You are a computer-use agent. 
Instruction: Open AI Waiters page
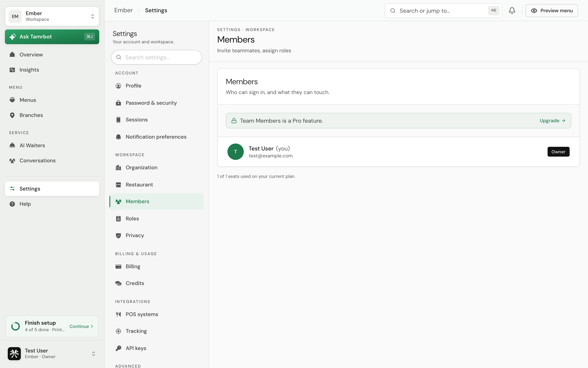point(52,145)
